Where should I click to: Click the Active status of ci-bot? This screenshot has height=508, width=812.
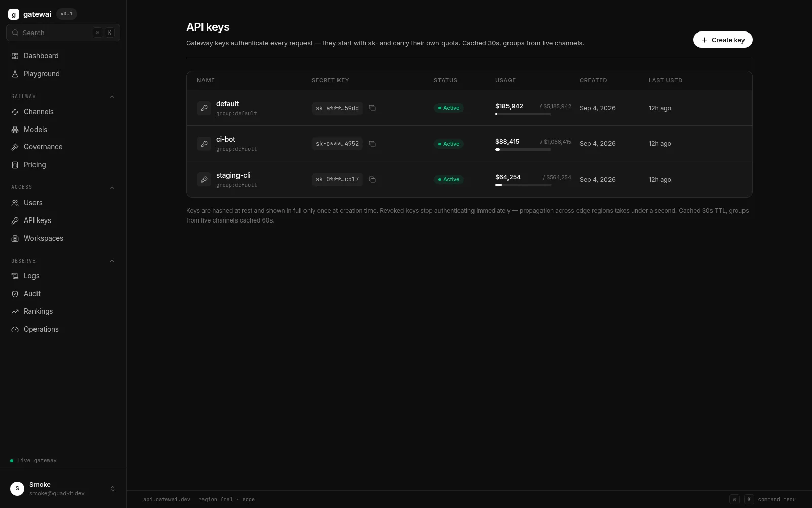click(449, 144)
